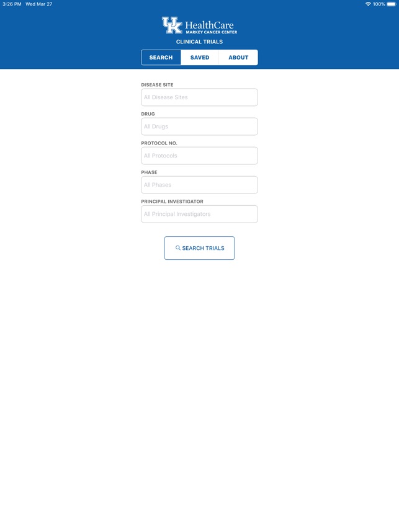Tap the Protocol No. label
The image size is (399, 532).
click(x=159, y=143)
